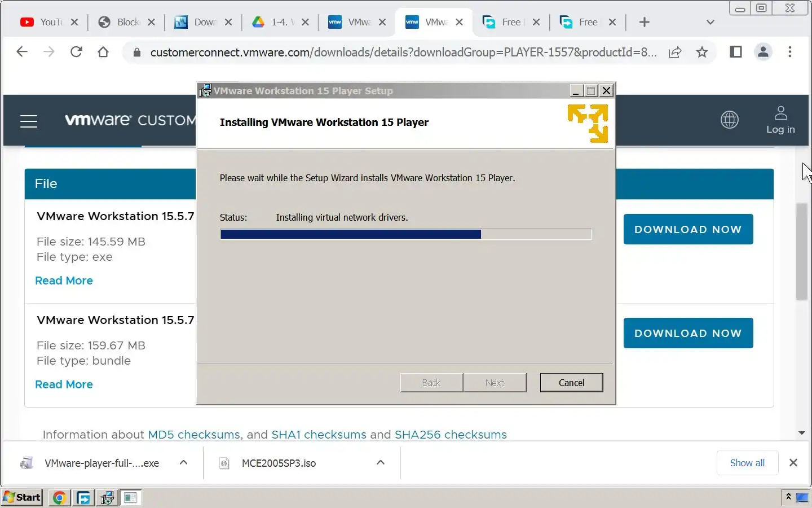Click the page vertical scrollbar thumb
This screenshot has width=812, height=508.
[x=801, y=251]
